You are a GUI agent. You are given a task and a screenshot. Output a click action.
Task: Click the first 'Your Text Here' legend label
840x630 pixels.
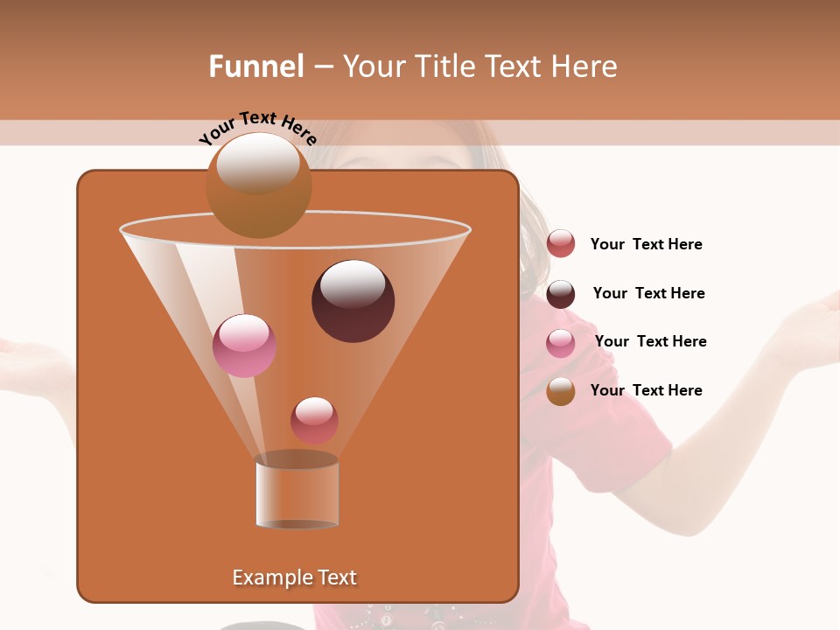click(x=647, y=244)
